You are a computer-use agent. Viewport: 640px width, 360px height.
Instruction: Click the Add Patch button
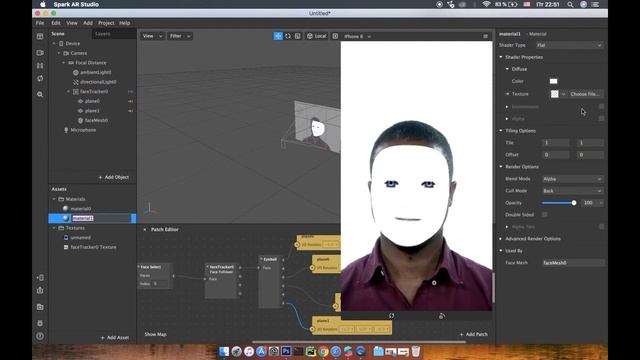coord(473,334)
